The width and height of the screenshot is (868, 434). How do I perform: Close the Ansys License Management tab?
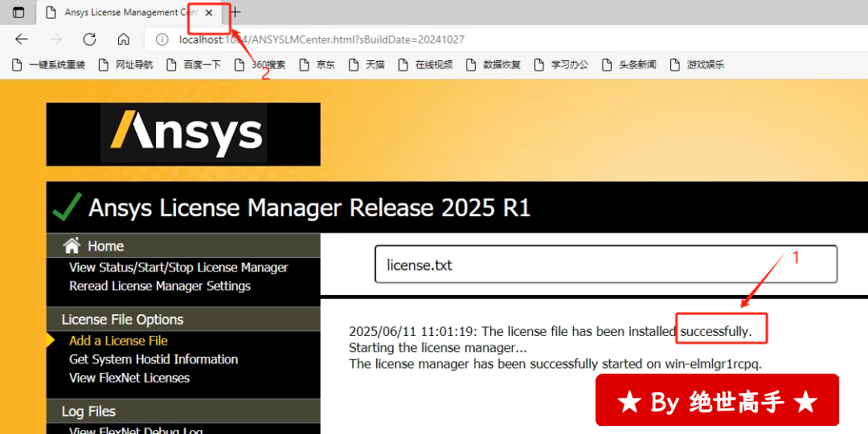point(209,13)
